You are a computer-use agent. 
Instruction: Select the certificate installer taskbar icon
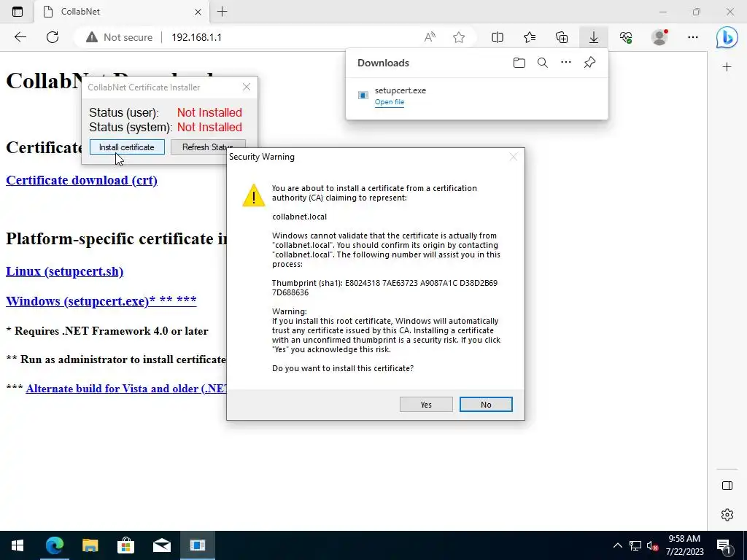pos(197,545)
